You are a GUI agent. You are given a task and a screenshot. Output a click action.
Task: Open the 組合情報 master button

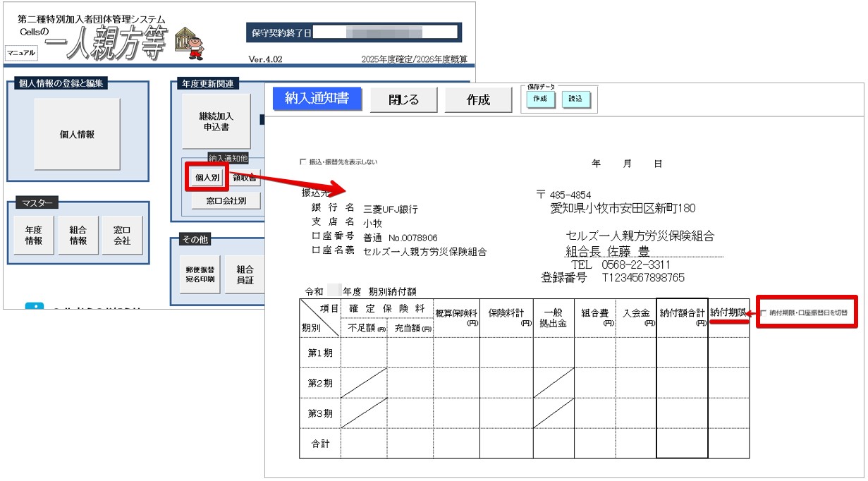[78, 236]
